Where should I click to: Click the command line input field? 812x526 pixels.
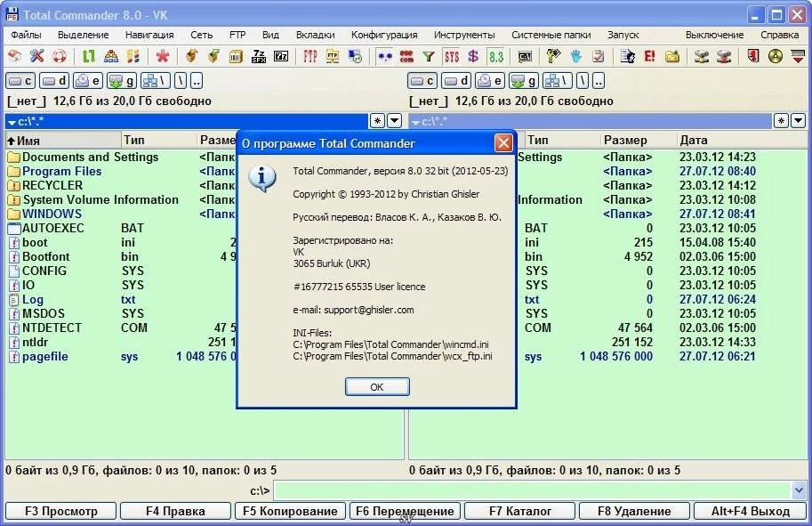(x=533, y=490)
